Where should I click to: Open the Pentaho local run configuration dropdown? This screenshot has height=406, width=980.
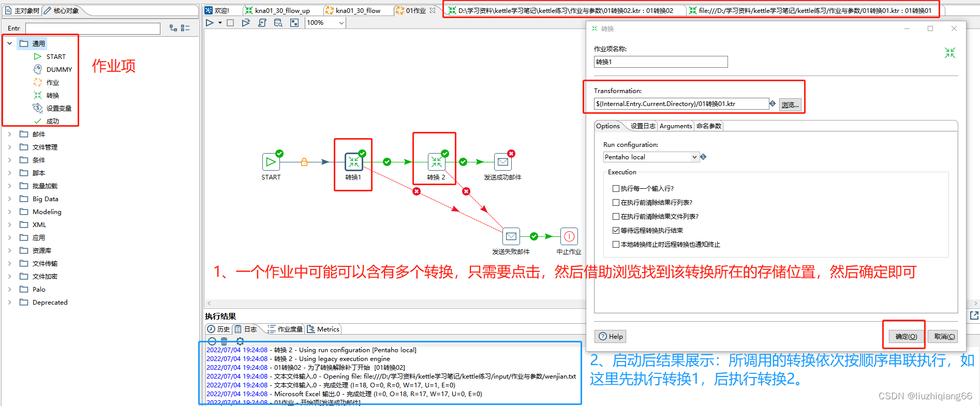651,157
